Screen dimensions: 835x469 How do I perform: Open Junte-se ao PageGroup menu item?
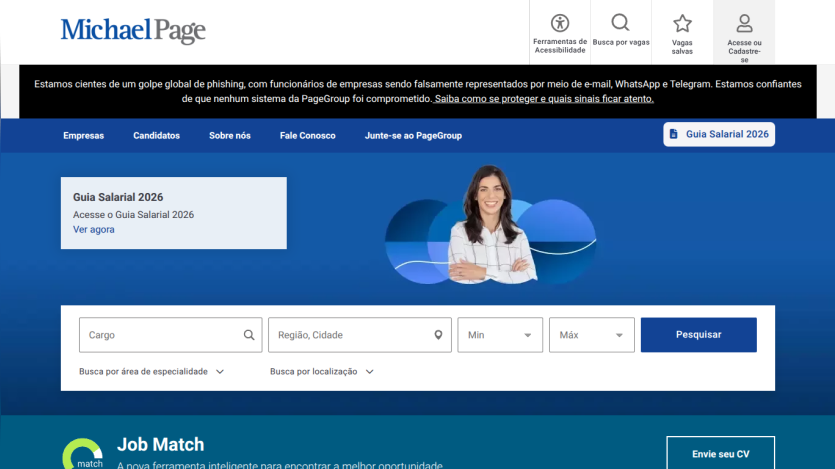(x=413, y=136)
